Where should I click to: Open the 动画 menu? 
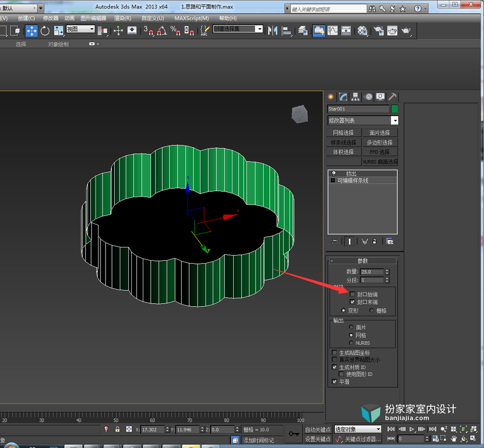pyautogui.click(x=70, y=18)
